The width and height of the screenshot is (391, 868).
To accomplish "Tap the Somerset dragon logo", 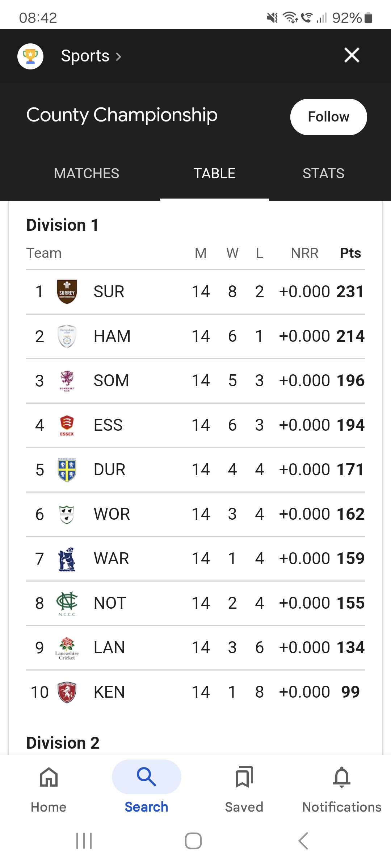I will [x=67, y=381].
